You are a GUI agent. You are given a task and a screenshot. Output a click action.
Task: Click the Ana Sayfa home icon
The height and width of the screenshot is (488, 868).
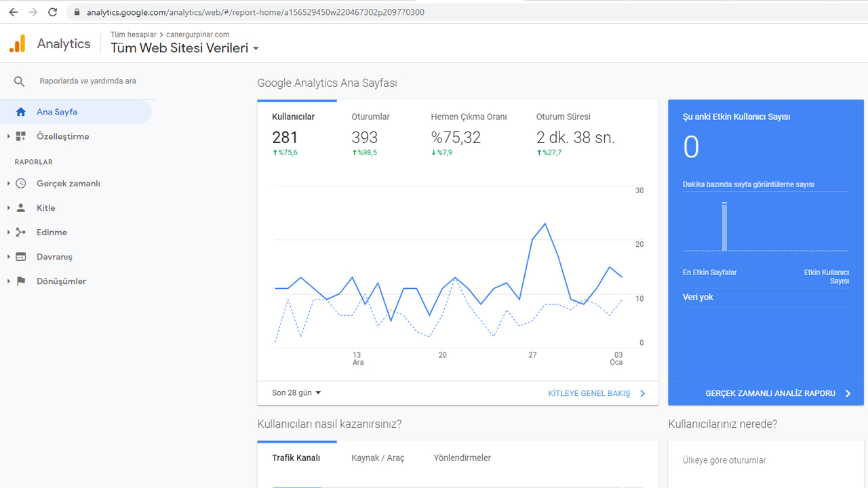click(21, 112)
